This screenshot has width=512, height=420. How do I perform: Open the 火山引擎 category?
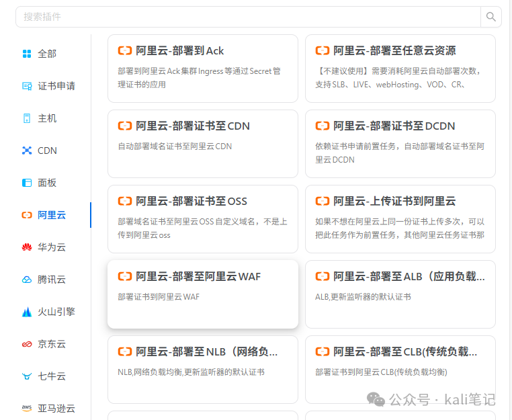pyautogui.click(x=56, y=312)
